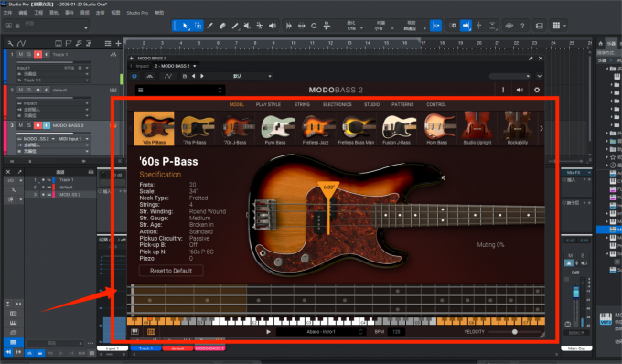The height and width of the screenshot is (364, 622).
Task: Toggle monitor on MODO BASS 2 track
Action: point(47,125)
